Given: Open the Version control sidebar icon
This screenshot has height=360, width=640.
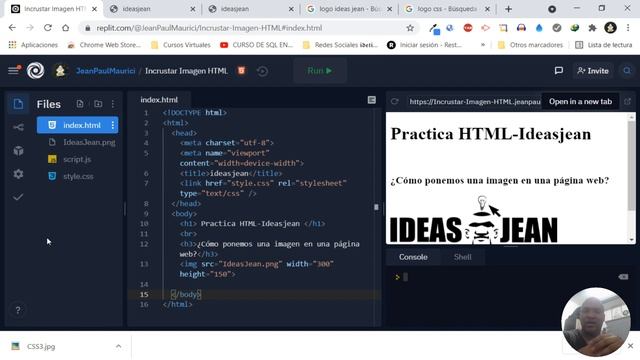Looking at the screenshot, I should coord(18,127).
